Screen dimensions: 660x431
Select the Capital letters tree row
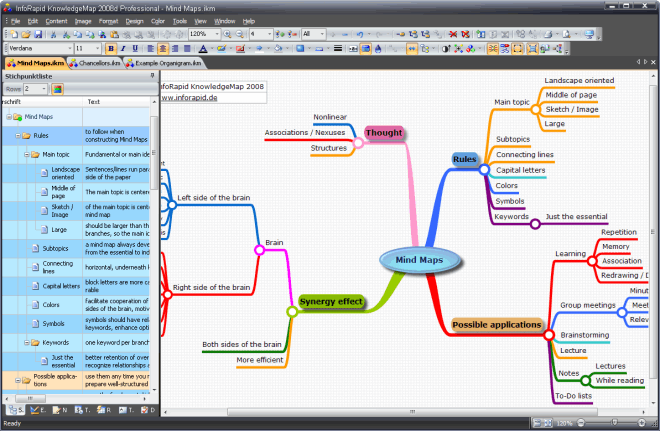click(76, 286)
